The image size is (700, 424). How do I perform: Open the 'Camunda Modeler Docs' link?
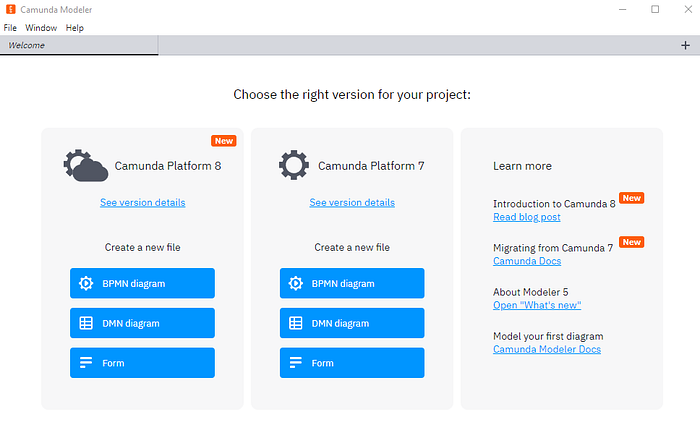547,349
